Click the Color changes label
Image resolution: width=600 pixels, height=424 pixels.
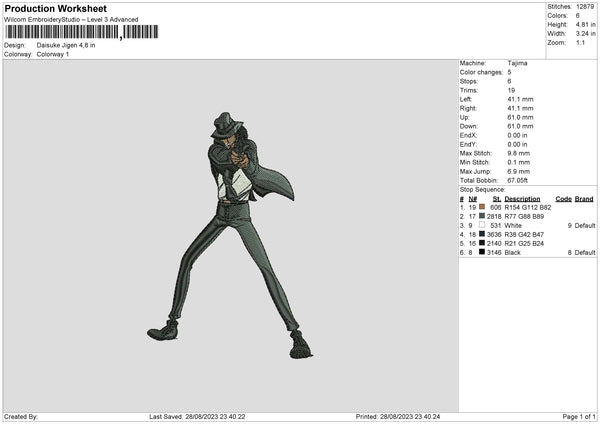pyautogui.click(x=481, y=72)
